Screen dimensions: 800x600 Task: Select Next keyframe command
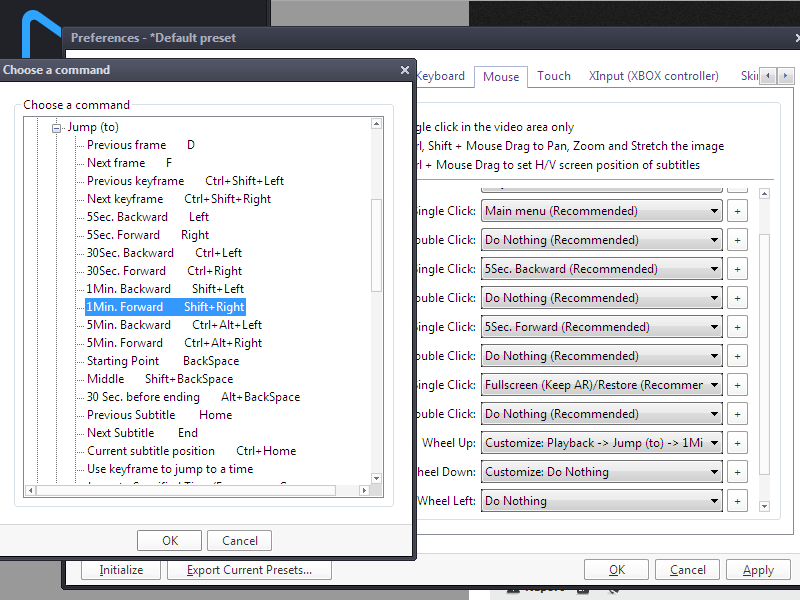click(179, 199)
